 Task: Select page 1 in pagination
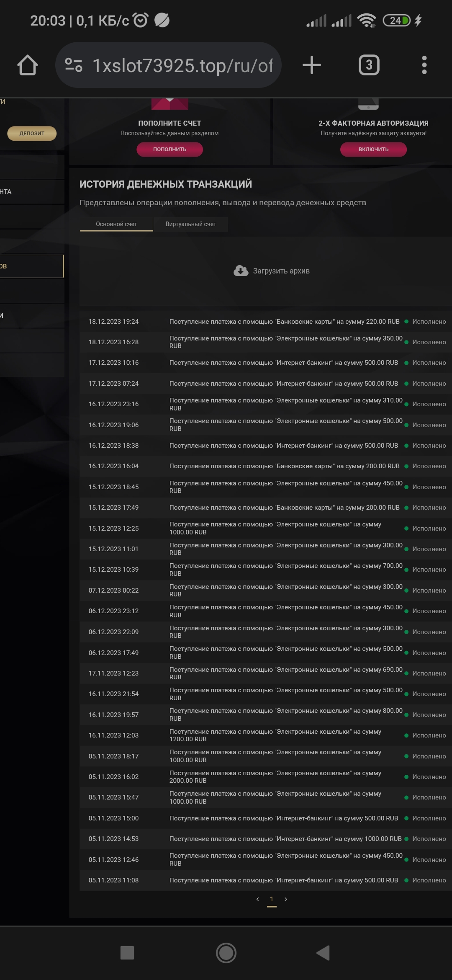coord(272,899)
